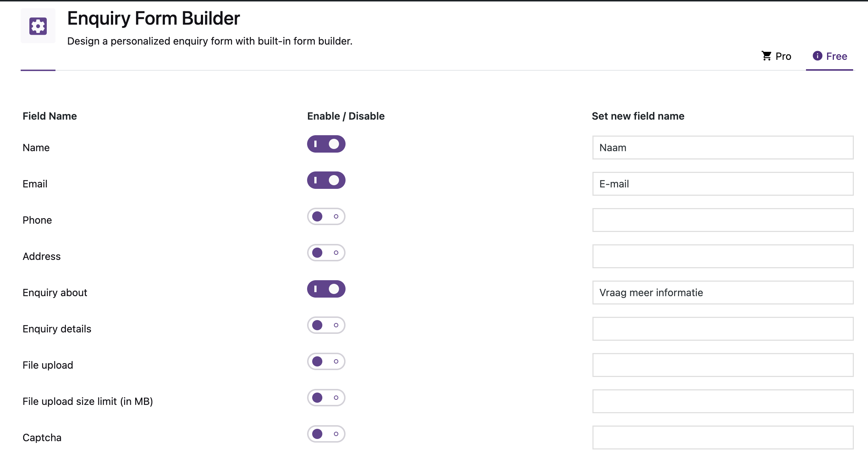
Task: Click the Naam field name input
Action: click(x=723, y=148)
